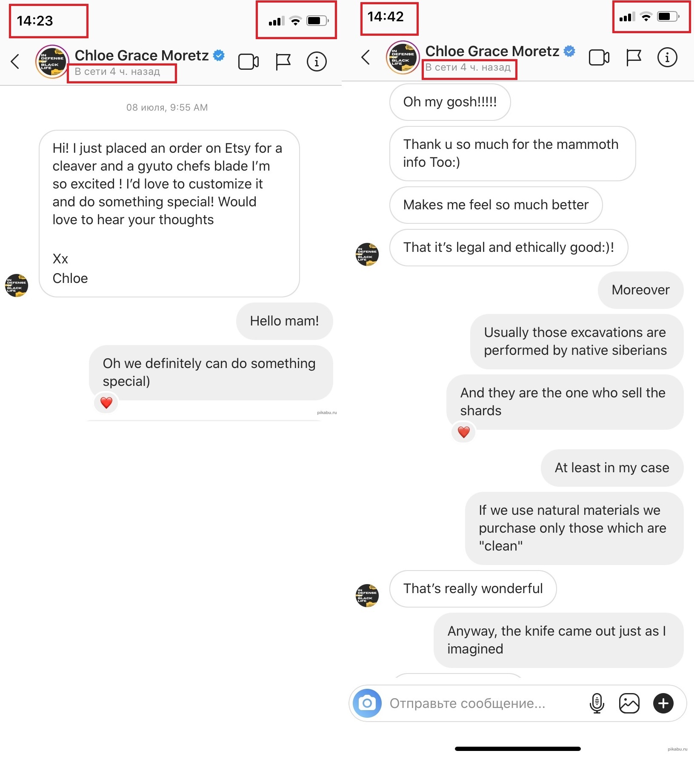Tap the video camera icon in 14:23 screen
Image resolution: width=700 pixels, height=762 pixels.
(x=249, y=62)
